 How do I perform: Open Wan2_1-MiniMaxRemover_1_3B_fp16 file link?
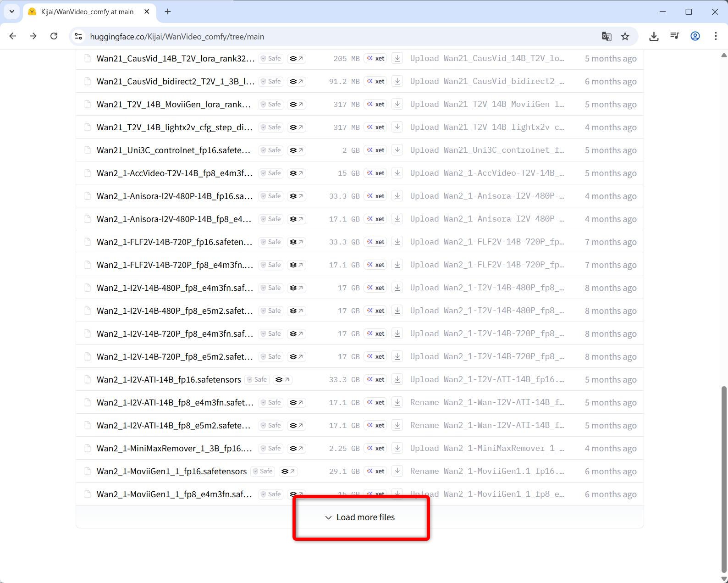point(174,449)
